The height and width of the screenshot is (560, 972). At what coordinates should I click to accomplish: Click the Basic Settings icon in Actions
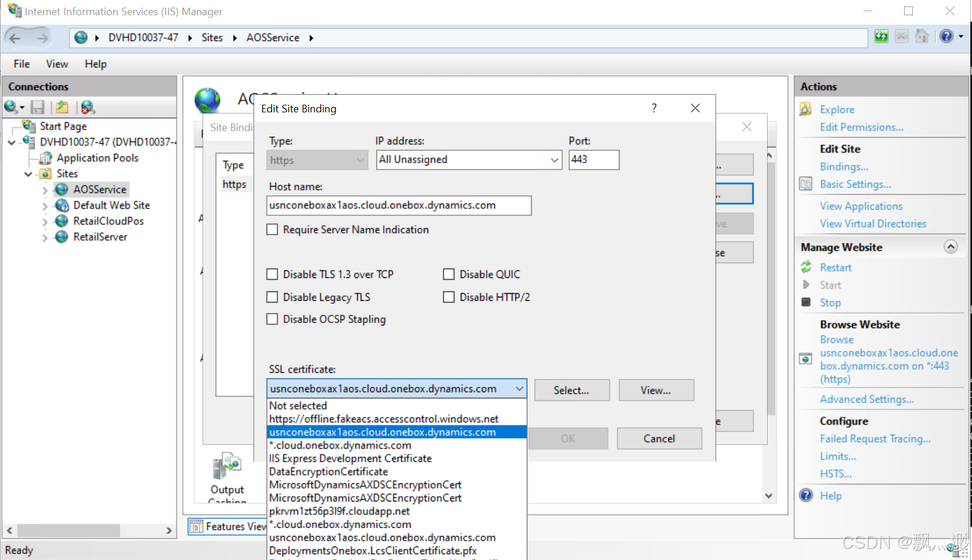(806, 184)
